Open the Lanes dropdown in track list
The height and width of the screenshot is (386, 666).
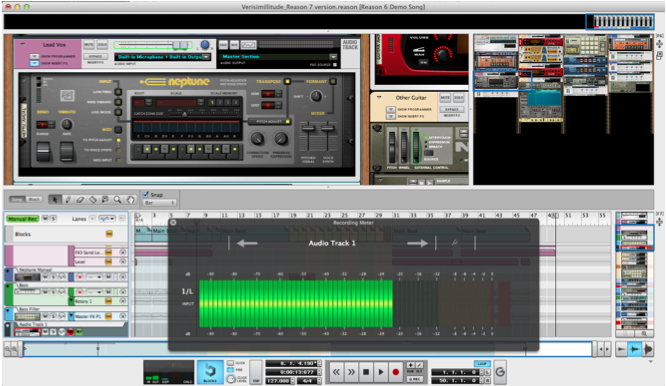[107, 219]
